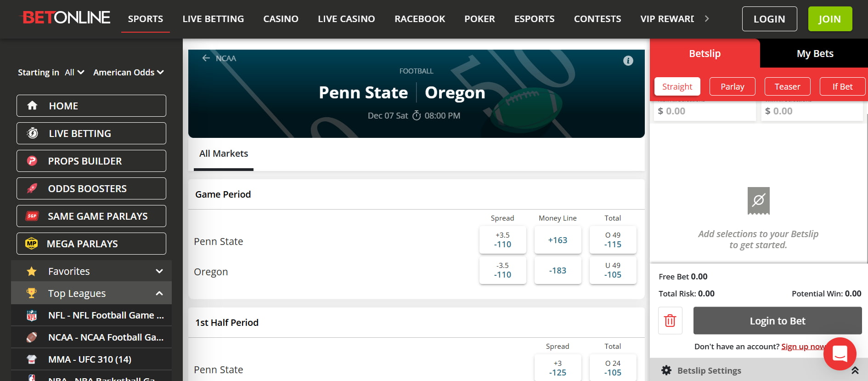
Task: Expand Betslip Settings with double chevron
Action: [x=855, y=370]
